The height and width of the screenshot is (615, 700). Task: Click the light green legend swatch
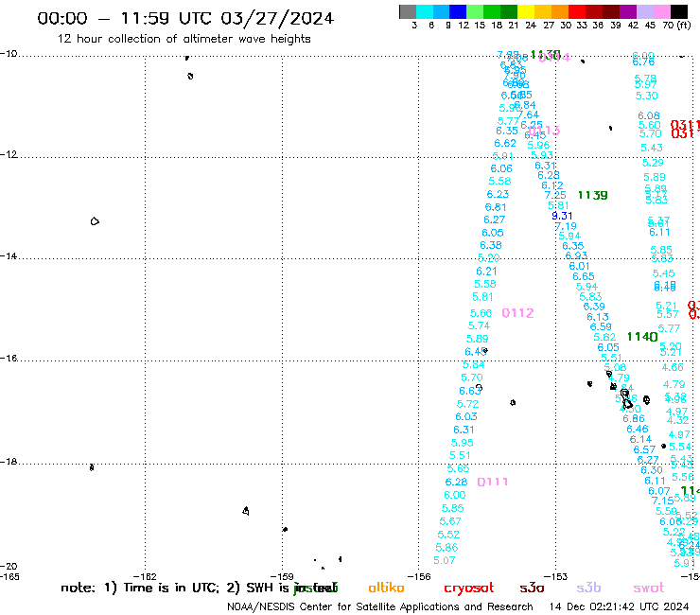475,11
